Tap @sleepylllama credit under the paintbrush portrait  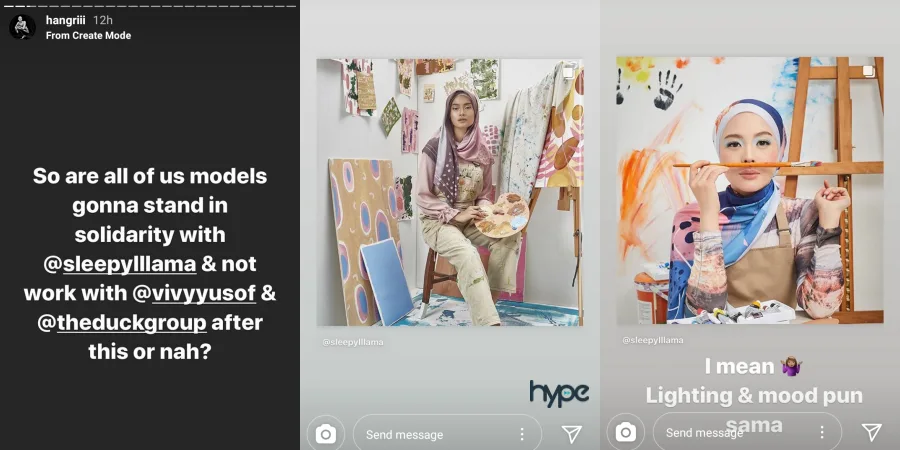click(x=653, y=340)
